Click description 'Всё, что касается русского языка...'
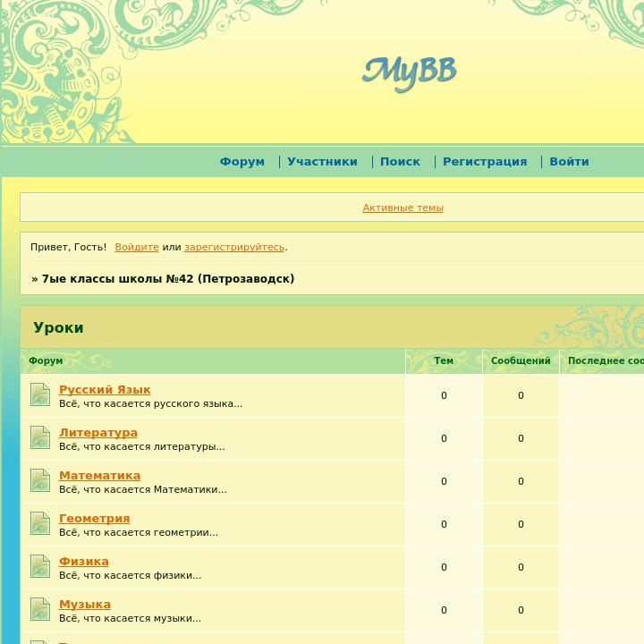The width and height of the screenshot is (644, 644). 151,403
